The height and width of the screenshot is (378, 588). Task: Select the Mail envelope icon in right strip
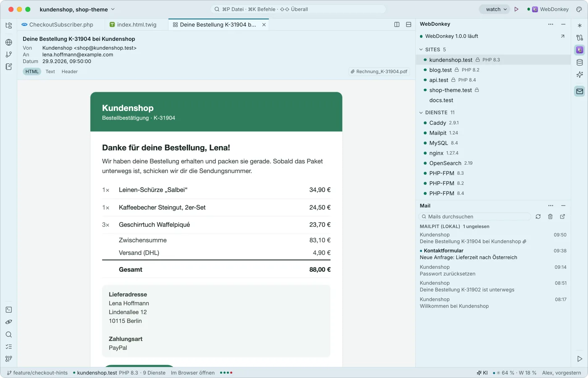click(x=580, y=91)
